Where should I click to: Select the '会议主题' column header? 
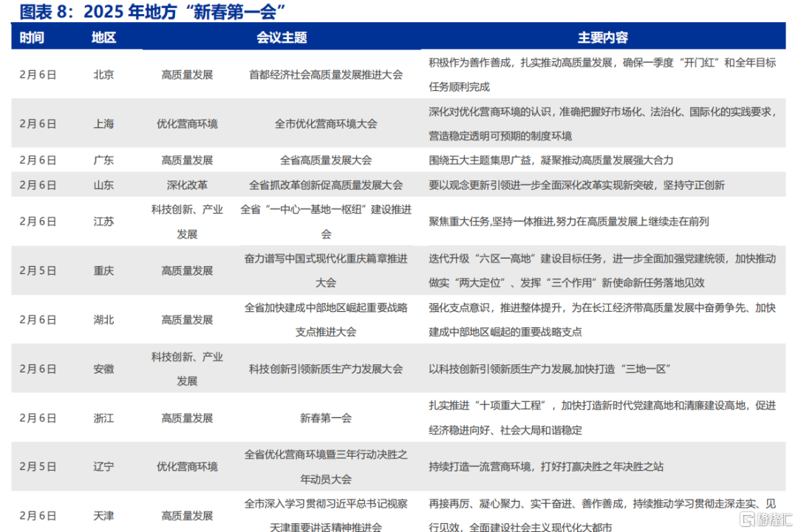pyautogui.click(x=282, y=38)
